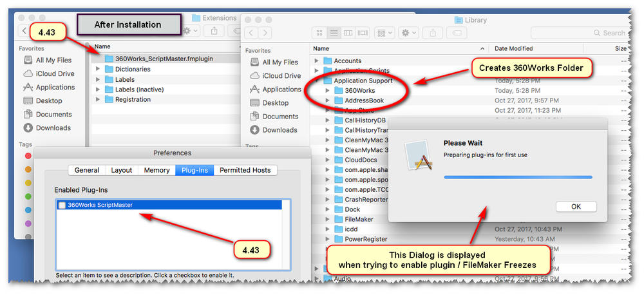Open the Action gear menu in Library toolbar
Screen dimensions: 644x295
tap(409, 33)
